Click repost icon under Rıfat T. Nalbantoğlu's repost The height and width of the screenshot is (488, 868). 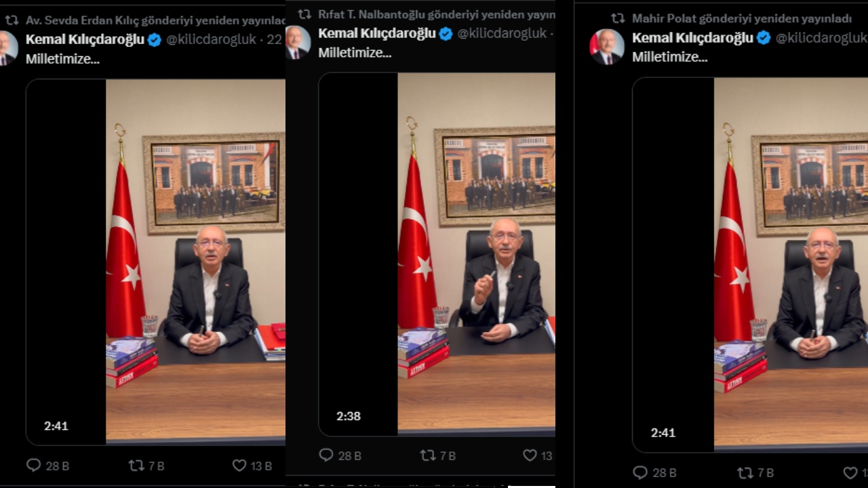[428, 455]
